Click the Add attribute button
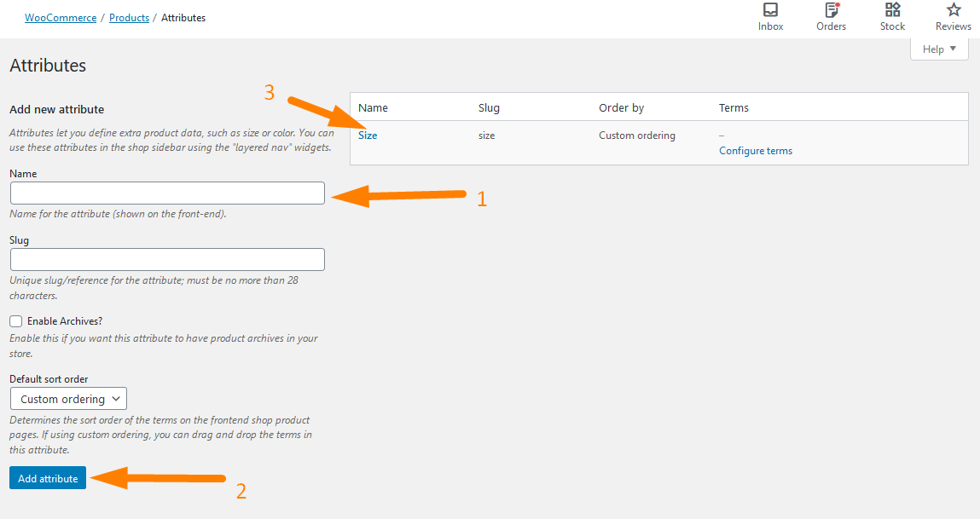This screenshot has height=519, width=980. coord(48,478)
